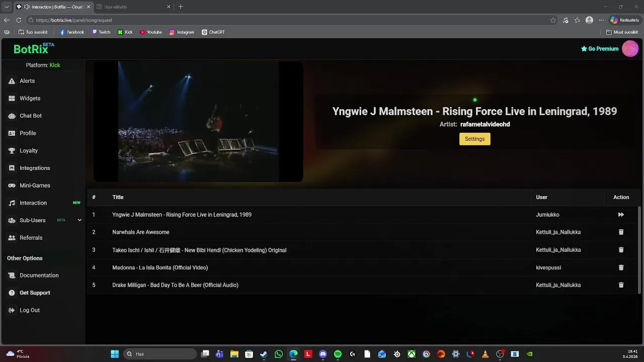Open the ChatGPT bookmark
Image resolution: width=644 pixels, height=362 pixels.
tap(213, 32)
